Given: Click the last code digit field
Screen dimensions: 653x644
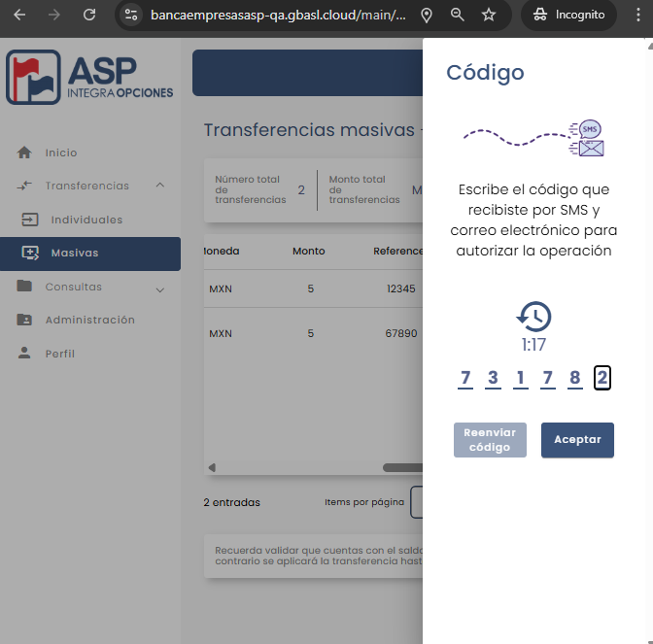Looking at the screenshot, I should [602, 378].
